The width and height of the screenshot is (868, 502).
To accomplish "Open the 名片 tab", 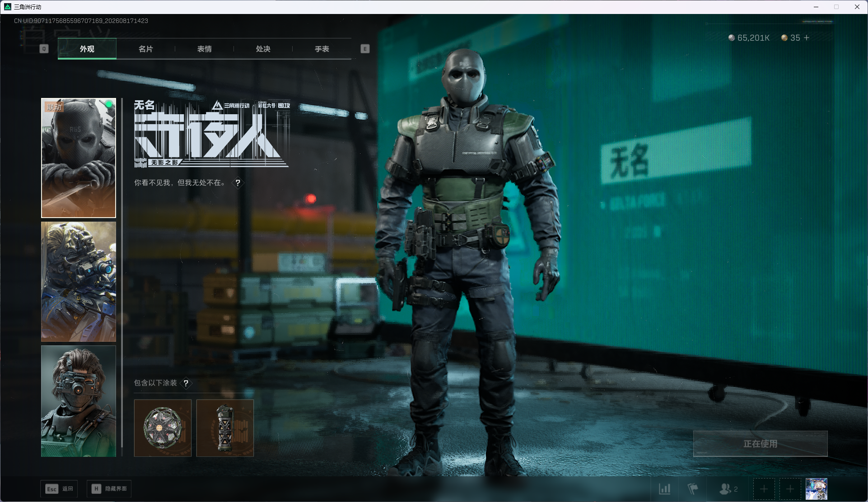I will (x=146, y=49).
